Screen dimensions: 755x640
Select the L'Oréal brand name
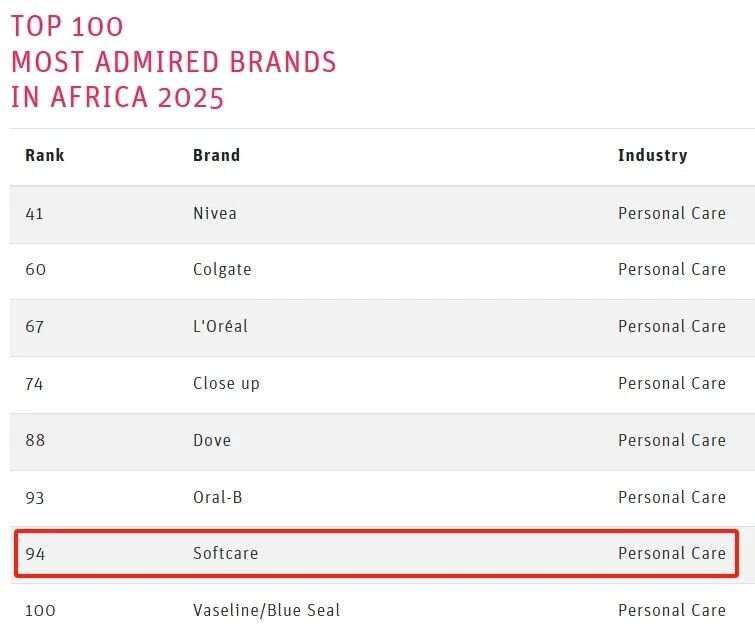click(x=220, y=326)
